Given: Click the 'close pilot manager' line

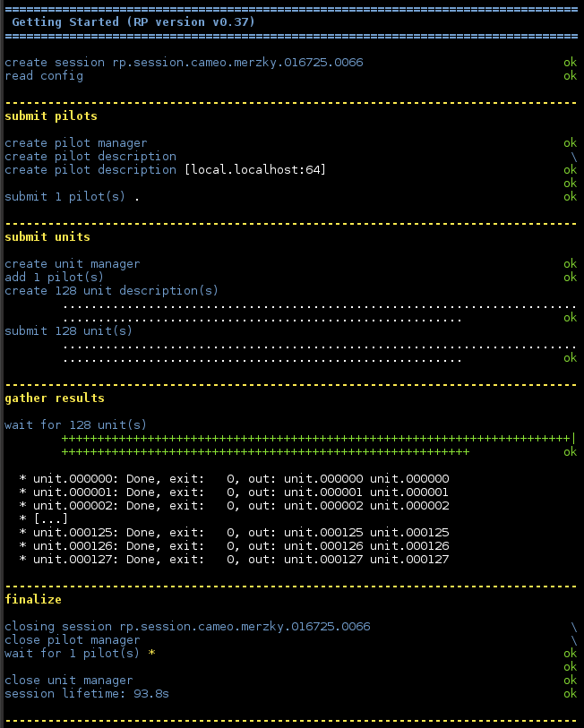Looking at the screenshot, I should (x=72, y=640).
